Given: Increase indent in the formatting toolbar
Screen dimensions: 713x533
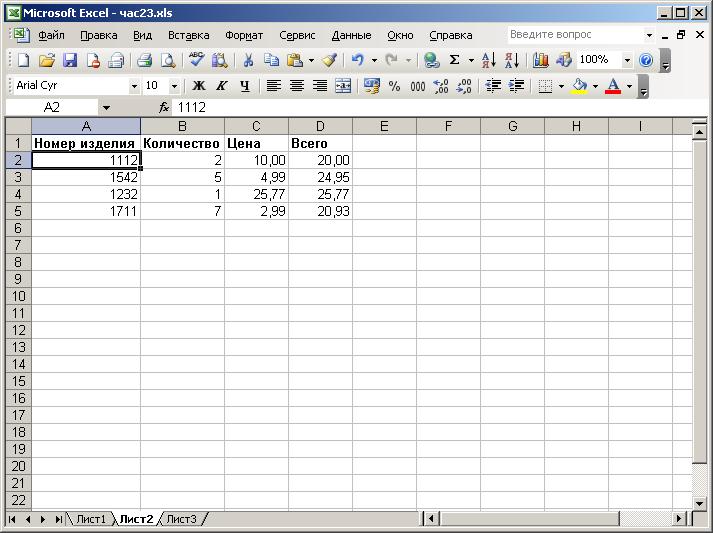Looking at the screenshot, I should 516,85.
